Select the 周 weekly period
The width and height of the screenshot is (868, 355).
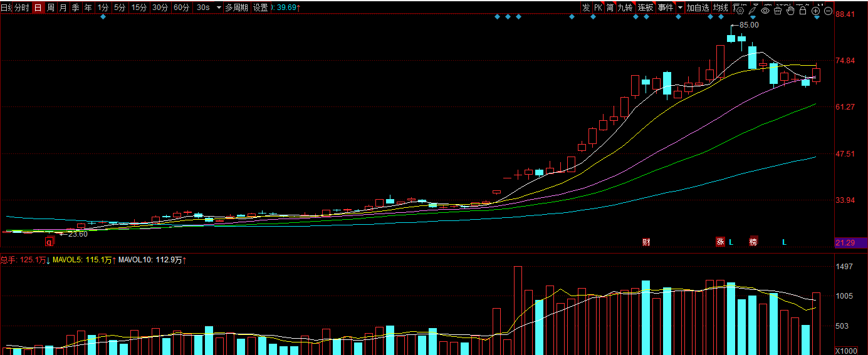pyautogui.click(x=50, y=8)
